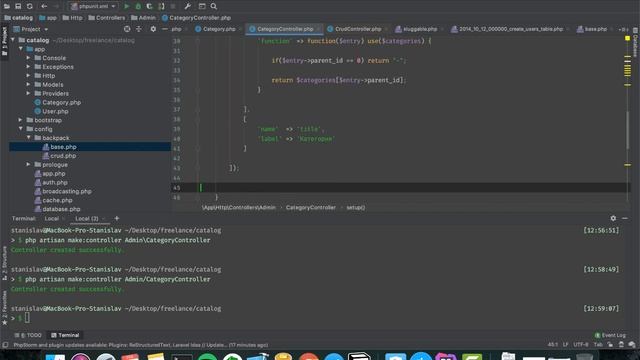
Task: Open the Event Log
Action: (x=610, y=335)
